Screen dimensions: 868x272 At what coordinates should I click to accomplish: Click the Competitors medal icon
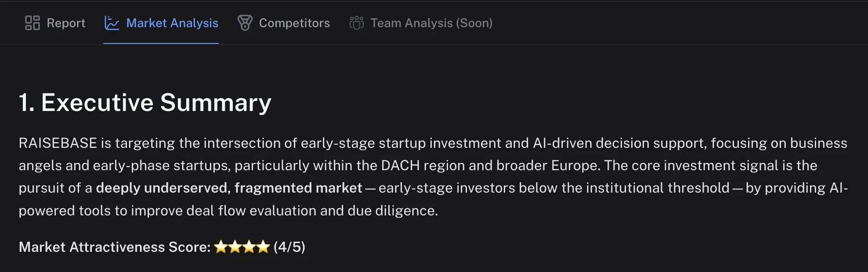(x=245, y=23)
